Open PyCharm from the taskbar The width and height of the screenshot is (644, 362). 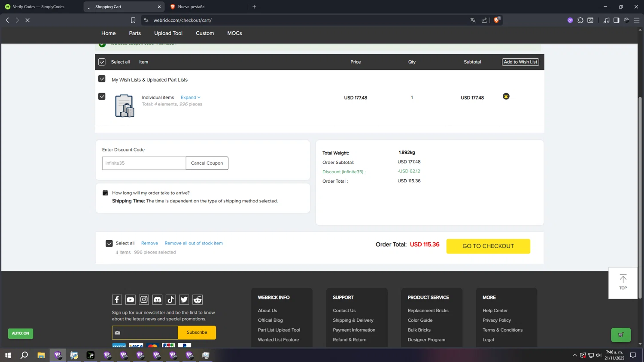click(91, 355)
